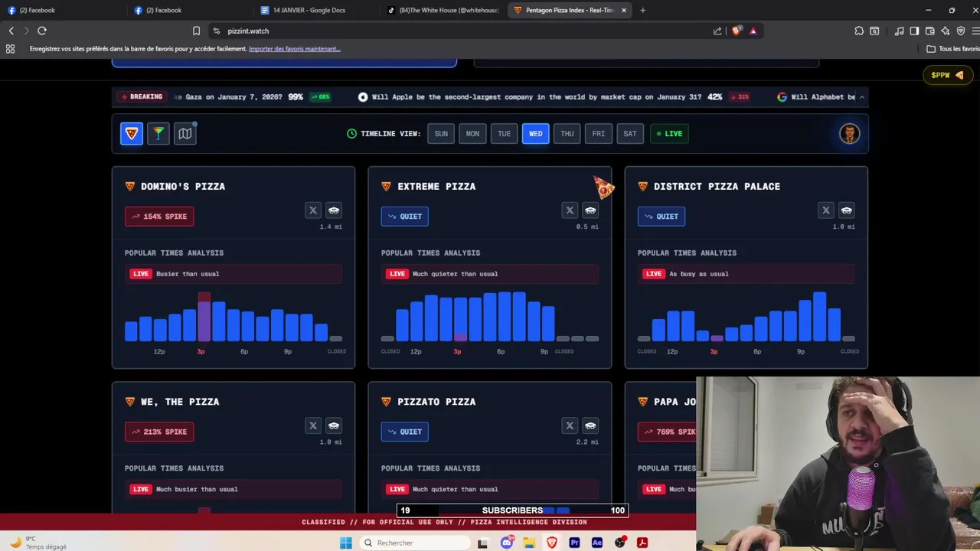This screenshot has width=980, height=551.
Task: Open Domino's Pizza X search icon
Action: (x=312, y=210)
